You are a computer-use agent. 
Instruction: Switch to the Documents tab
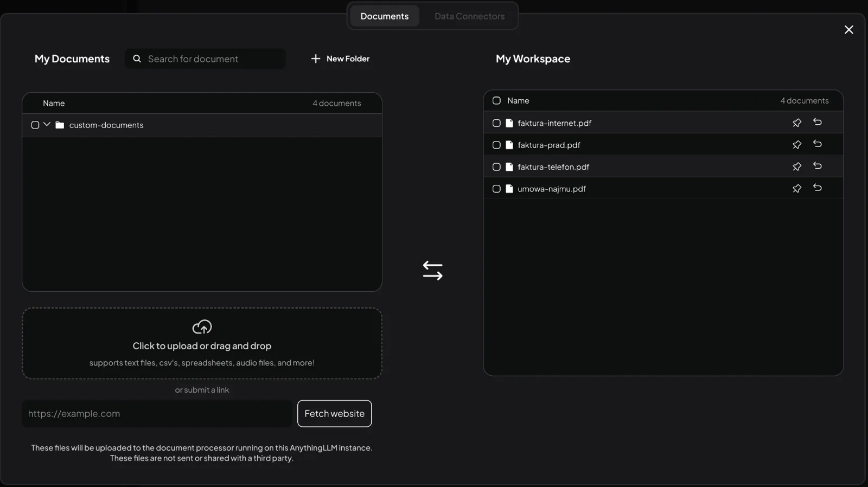coord(385,16)
